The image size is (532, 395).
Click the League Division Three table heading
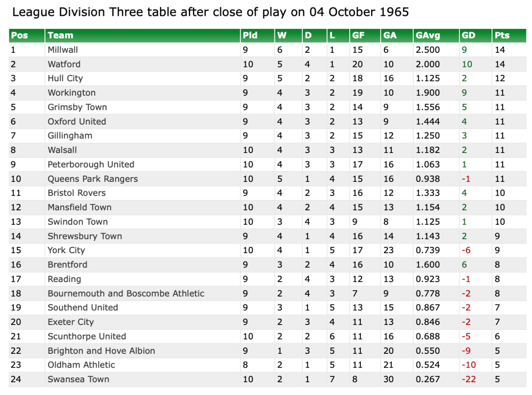tap(210, 12)
